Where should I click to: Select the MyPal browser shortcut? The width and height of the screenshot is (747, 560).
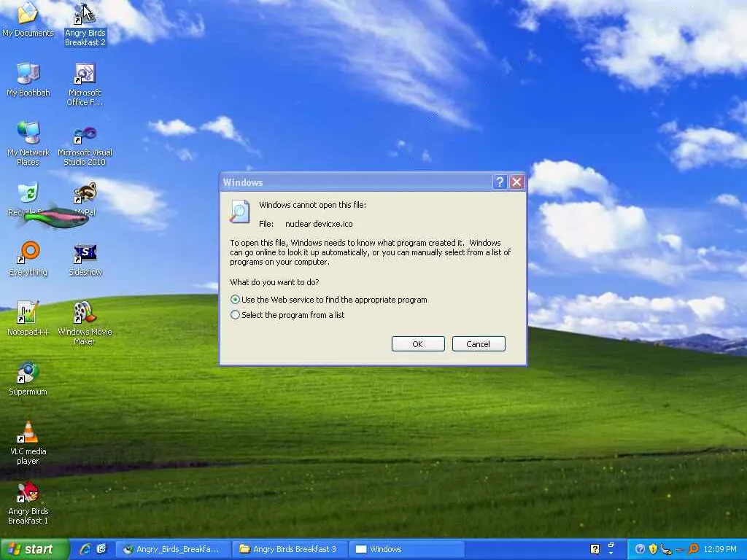pyautogui.click(x=85, y=199)
